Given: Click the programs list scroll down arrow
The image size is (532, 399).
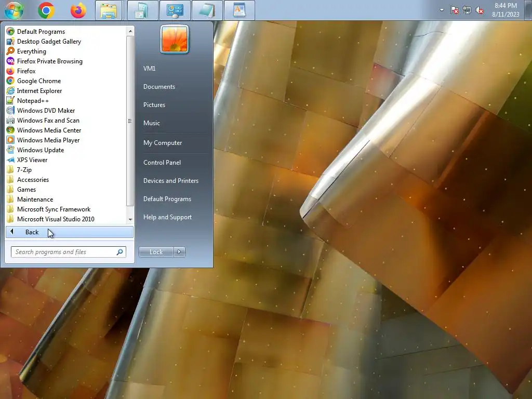Looking at the screenshot, I should pos(130,220).
